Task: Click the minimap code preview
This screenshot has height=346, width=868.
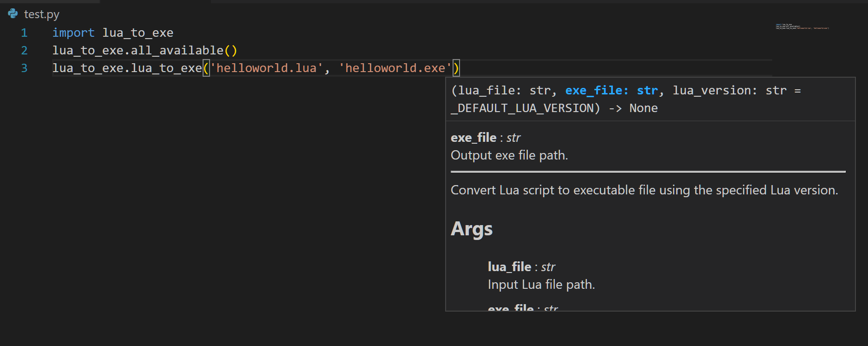Action: tap(802, 27)
